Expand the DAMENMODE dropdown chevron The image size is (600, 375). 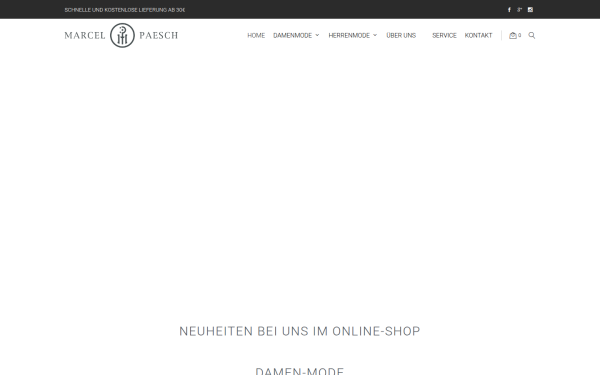point(317,35)
